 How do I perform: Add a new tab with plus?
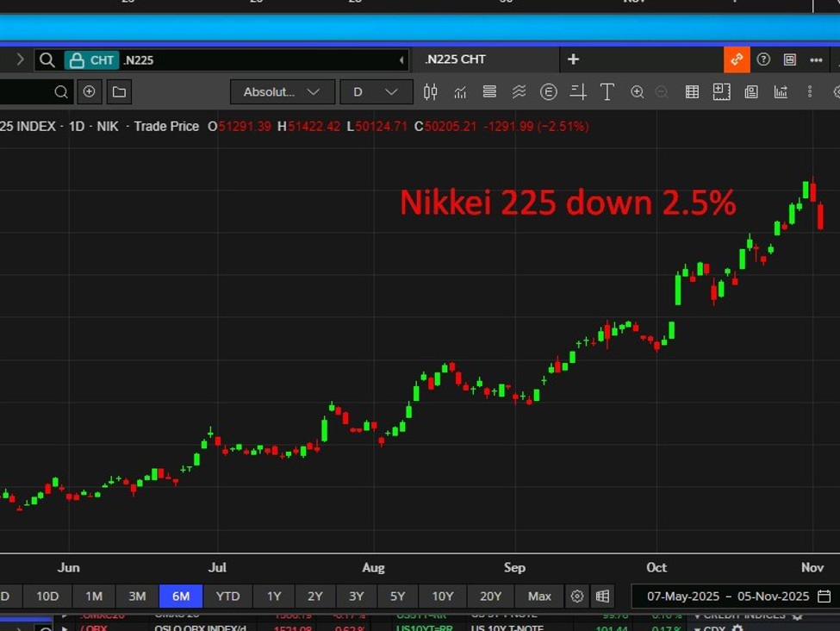(574, 59)
